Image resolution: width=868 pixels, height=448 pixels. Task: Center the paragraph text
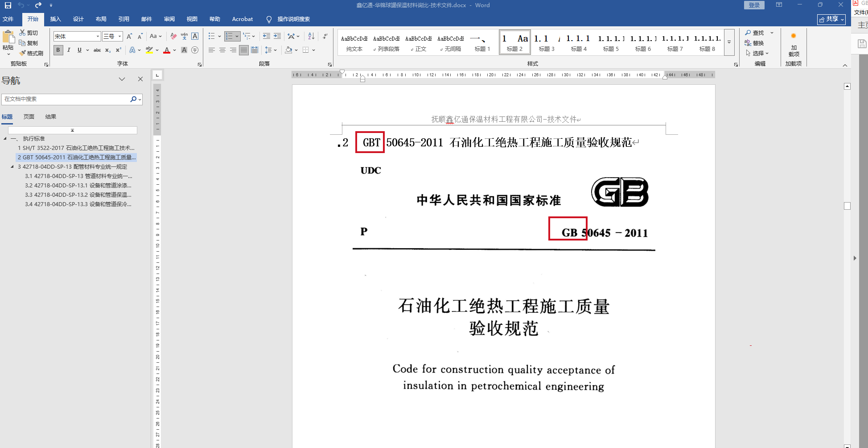point(222,50)
